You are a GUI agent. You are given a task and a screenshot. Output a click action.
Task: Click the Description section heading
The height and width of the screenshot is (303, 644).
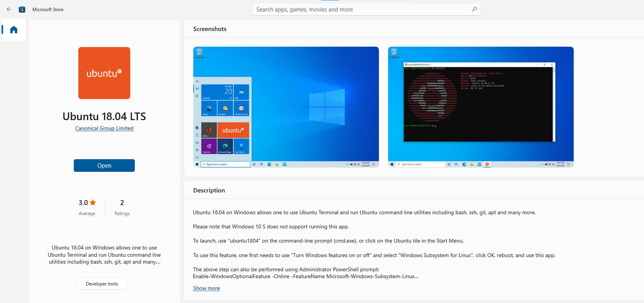point(209,190)
